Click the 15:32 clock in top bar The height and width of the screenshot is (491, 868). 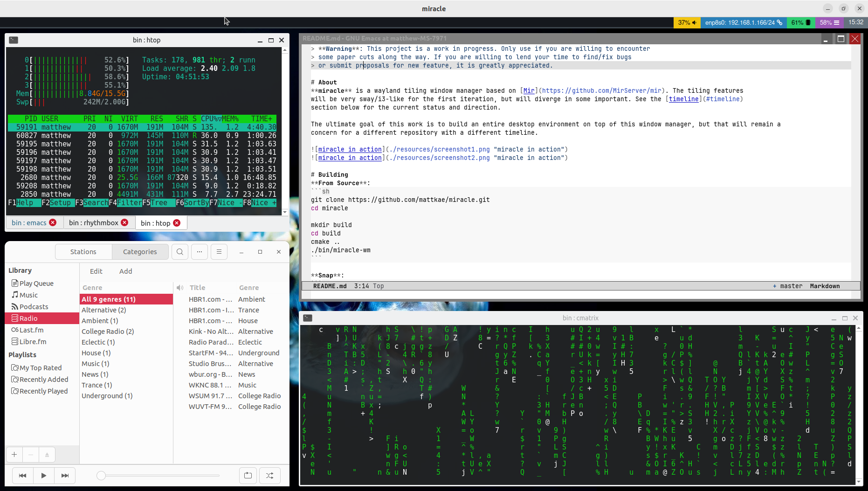(x=856, y=22)
